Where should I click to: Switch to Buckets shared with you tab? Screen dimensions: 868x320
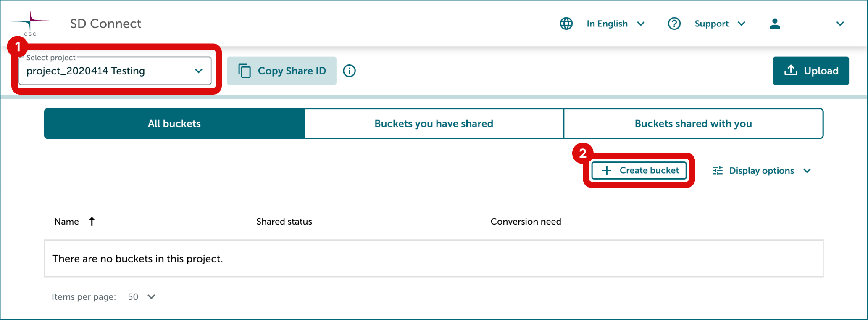click(x=693, y=124)
